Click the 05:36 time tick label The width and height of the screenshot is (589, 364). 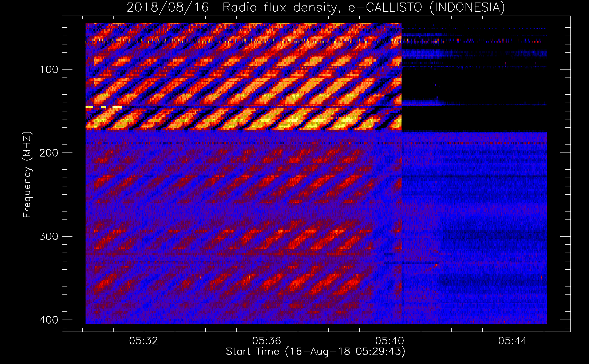[x=267, y=341]
